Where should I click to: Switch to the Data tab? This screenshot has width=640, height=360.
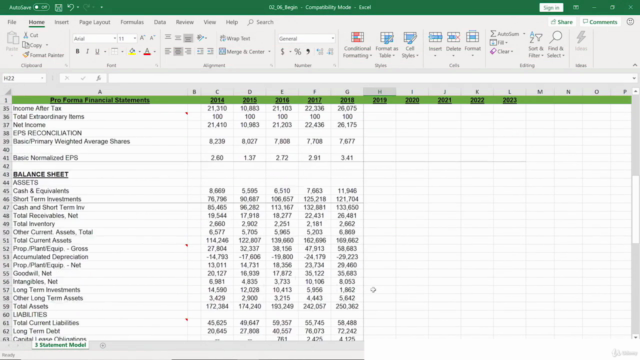[x=160, y=22]
